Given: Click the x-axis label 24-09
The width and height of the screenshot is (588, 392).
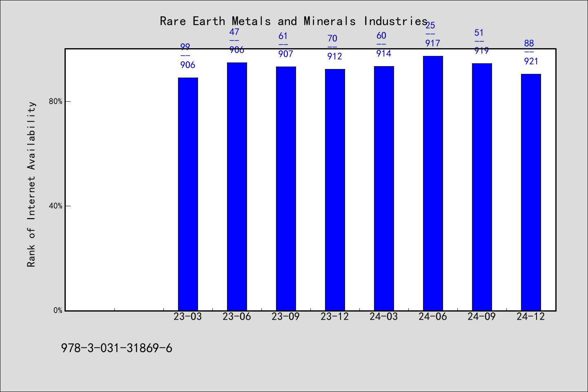Looking at the screenshot, I should (482, 316).
